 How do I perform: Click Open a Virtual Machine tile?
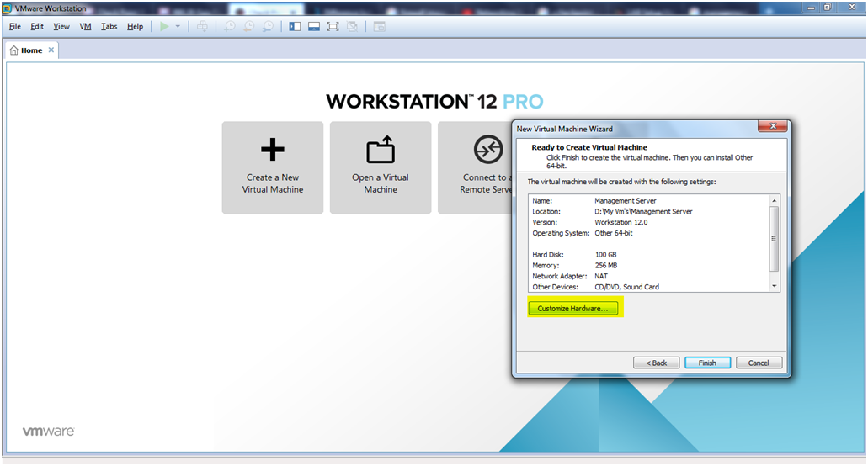click(381, 167)
